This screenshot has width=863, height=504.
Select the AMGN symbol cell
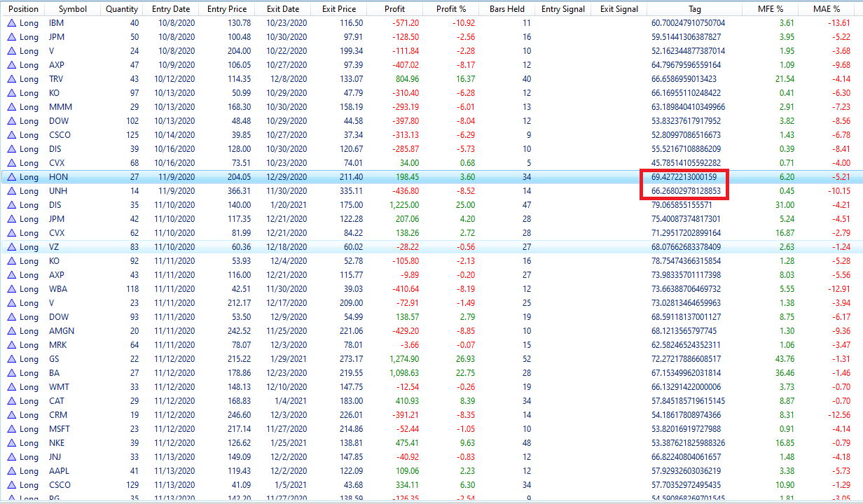[x=62, y=331]
